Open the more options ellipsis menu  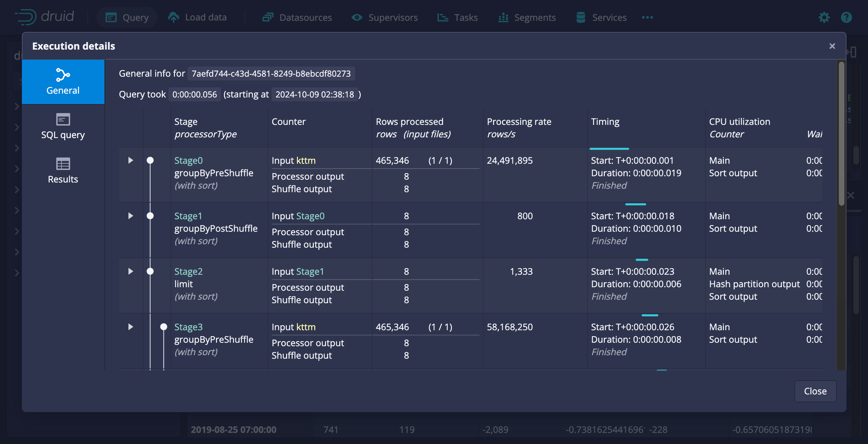(x=647, y=17)
